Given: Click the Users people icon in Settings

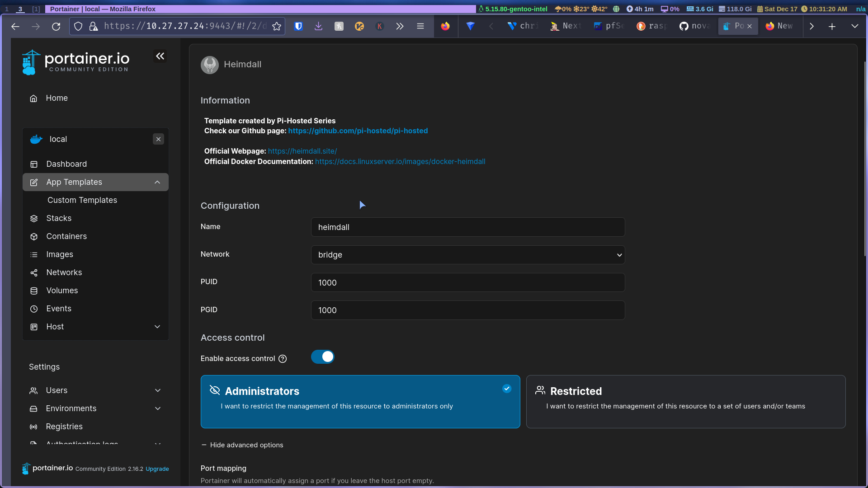Looking at the screenshot, I should coord(33,391).
